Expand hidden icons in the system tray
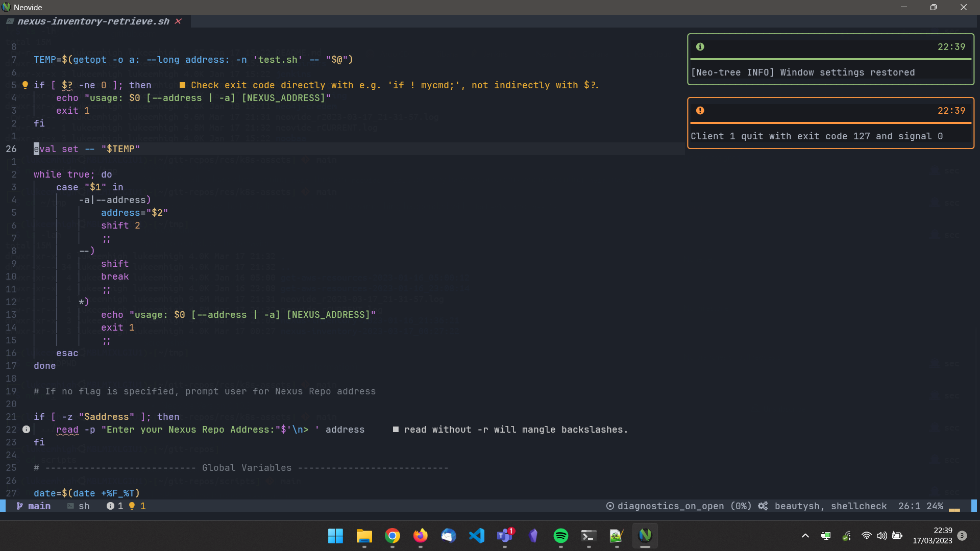Viewport: 980px width, 551px height. [x=805, y=536]
